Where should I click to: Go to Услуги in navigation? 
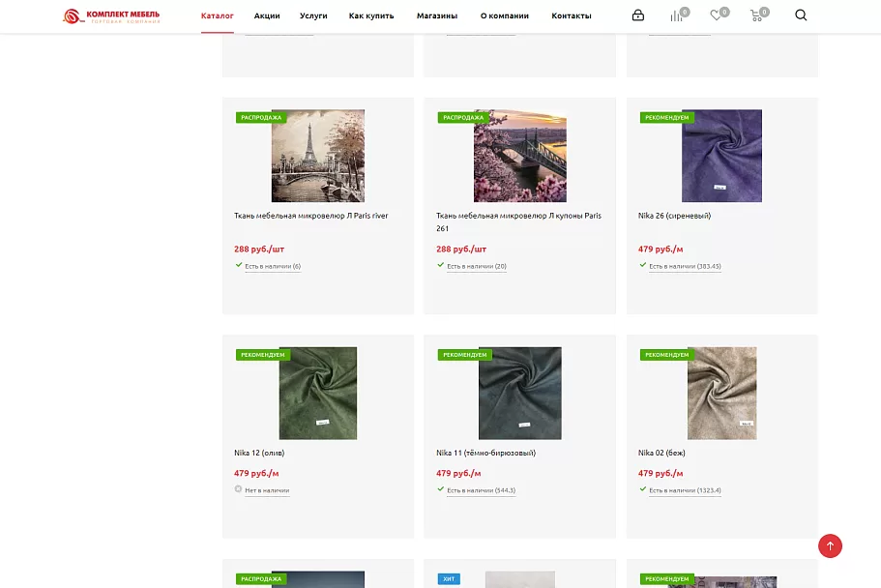coord(313,15)
